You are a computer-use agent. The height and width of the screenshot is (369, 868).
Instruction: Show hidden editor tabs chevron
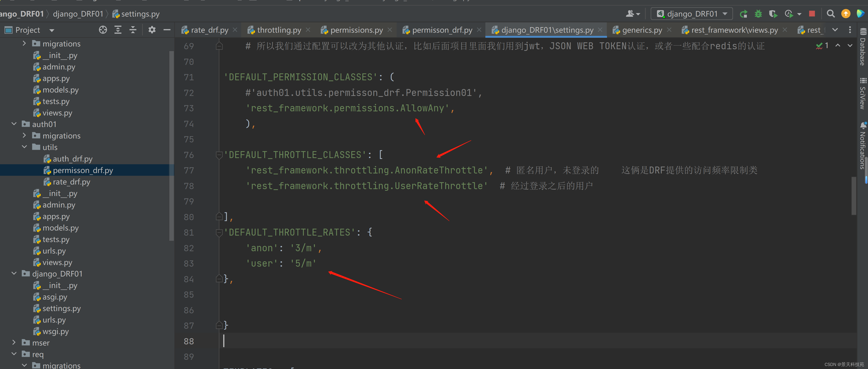click(x=835, y=30)
